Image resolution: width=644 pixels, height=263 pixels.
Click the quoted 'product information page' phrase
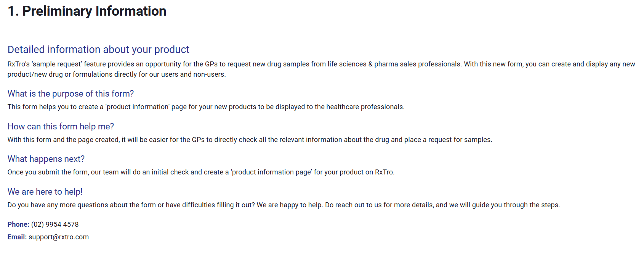271,172
